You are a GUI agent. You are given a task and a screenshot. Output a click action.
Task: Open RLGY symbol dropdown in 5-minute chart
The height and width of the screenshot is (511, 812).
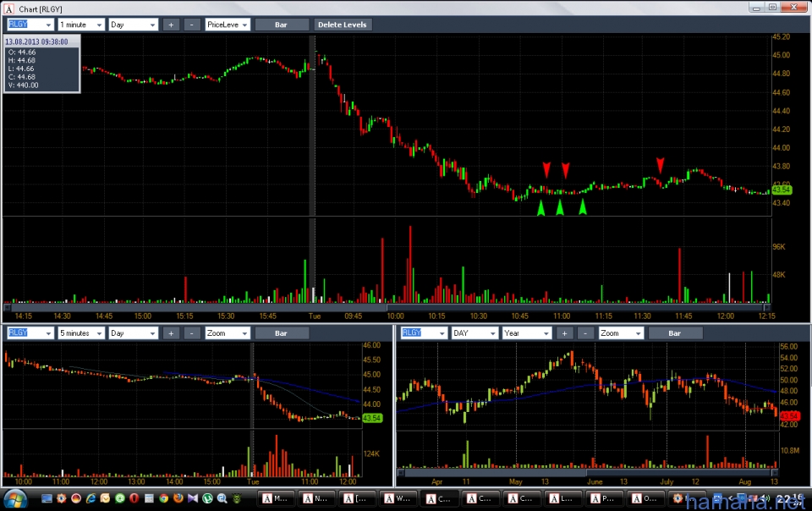[48, 333]
